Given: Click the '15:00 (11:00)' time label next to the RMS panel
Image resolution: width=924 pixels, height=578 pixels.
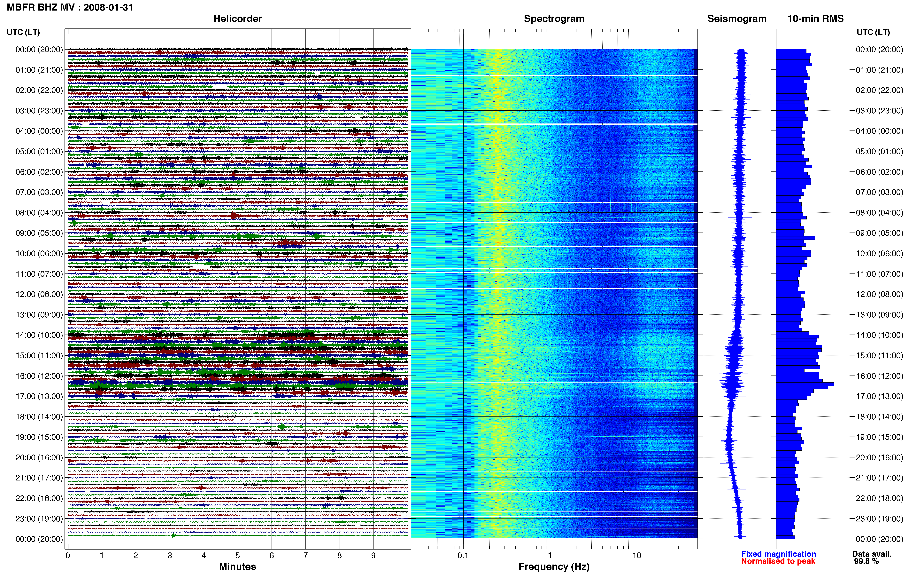Looking at the screenshot, I should click(880, 355).
